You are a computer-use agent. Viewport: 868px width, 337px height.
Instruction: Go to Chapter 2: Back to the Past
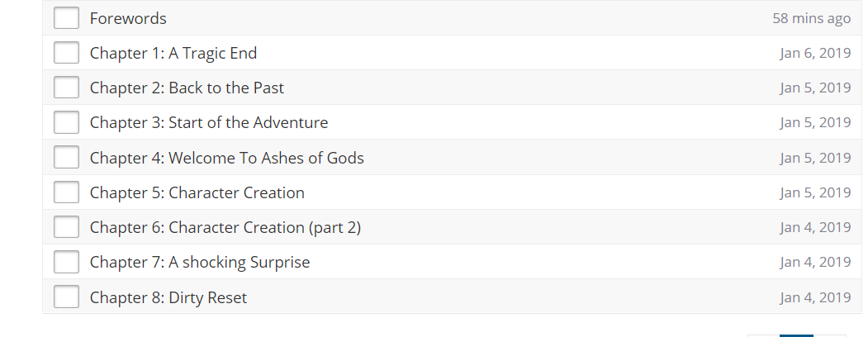tap(187, 88)
